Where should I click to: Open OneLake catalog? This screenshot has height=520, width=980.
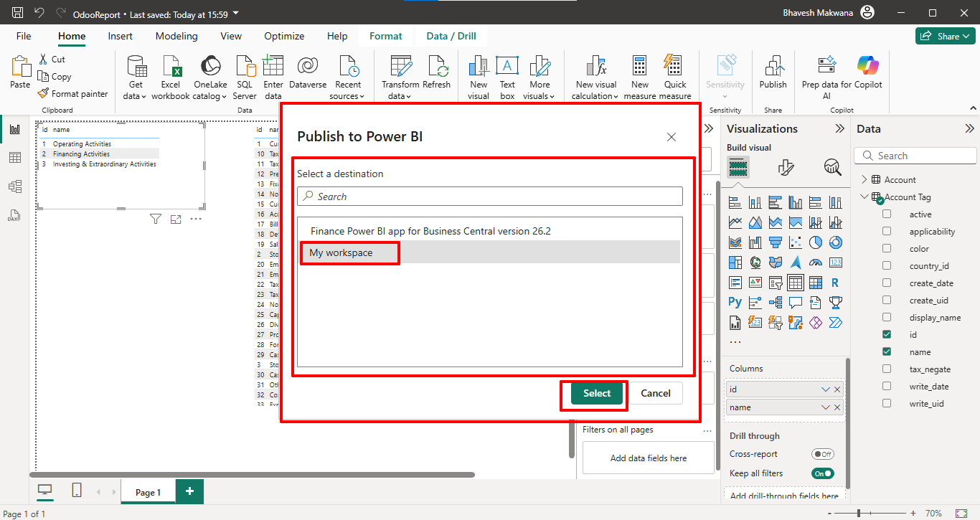click(x=210, y=77)
